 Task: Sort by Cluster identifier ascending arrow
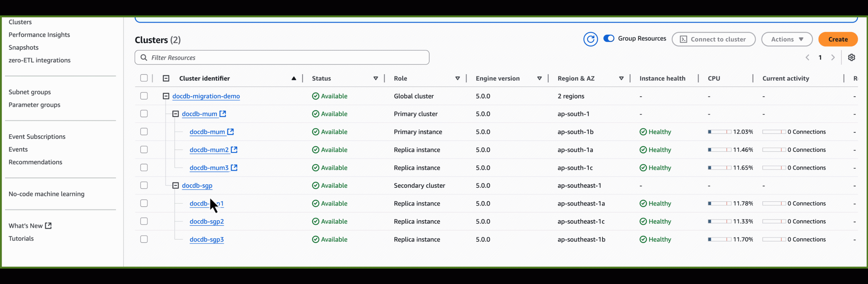point(294,79)
